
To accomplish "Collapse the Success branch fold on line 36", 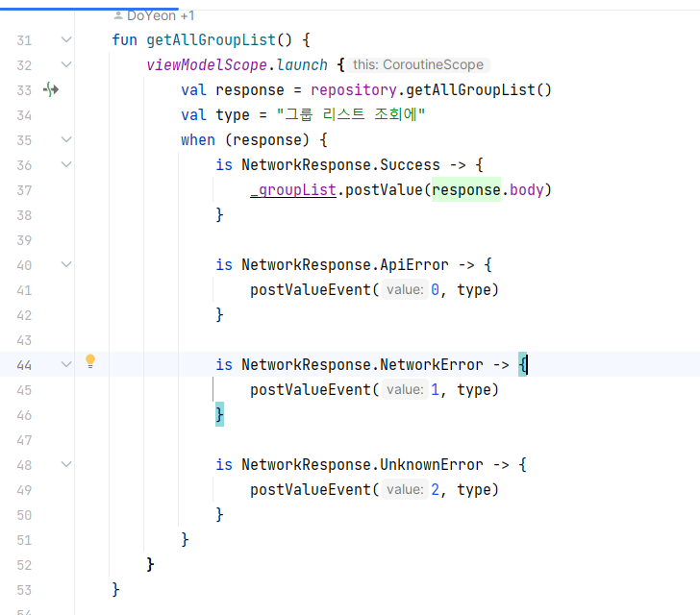I will coord(66,164).
